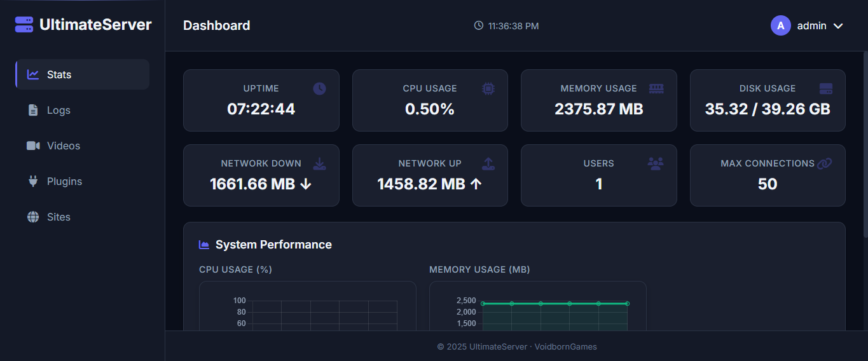The height and width of the screenshot is (361, 868).
Task: Open the Logs page
Action: click(x=83, y=110)
